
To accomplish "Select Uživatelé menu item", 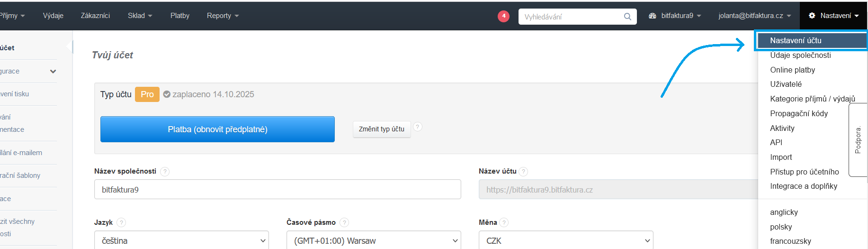I will click(x=786, y=84).
